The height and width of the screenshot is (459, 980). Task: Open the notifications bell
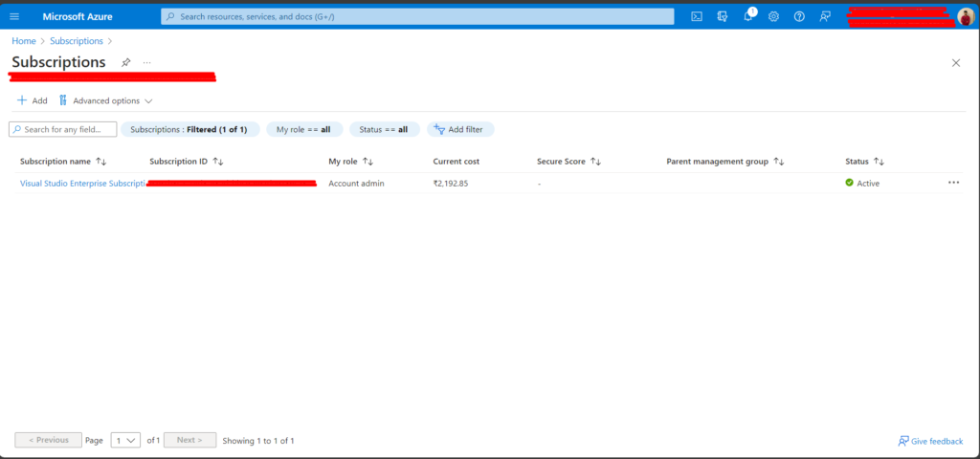coord(748,17)
